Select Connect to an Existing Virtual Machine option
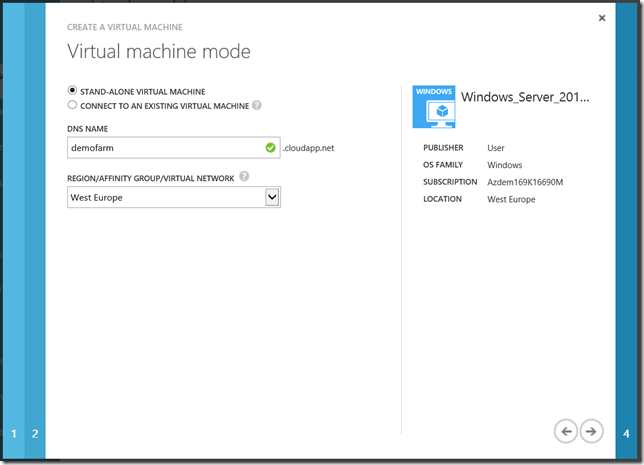The width and height of the screenshot is (644, 465). tap(72, 105)
